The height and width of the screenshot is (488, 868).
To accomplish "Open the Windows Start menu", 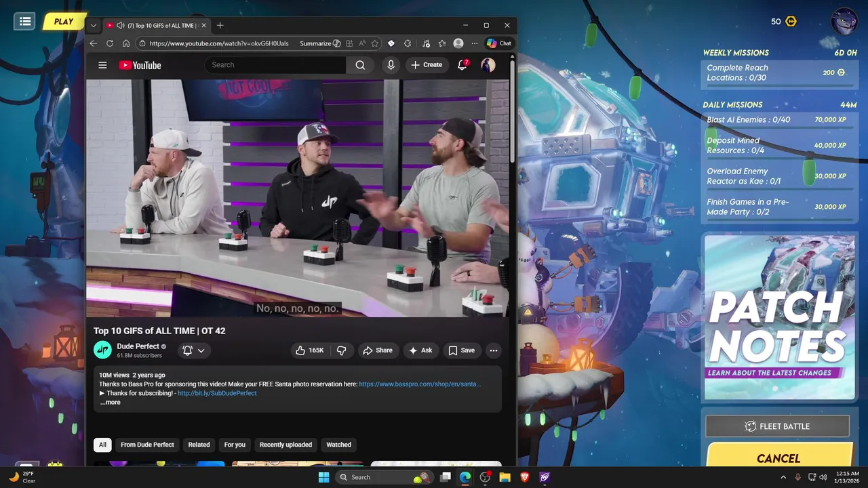I will click(323, 477).
